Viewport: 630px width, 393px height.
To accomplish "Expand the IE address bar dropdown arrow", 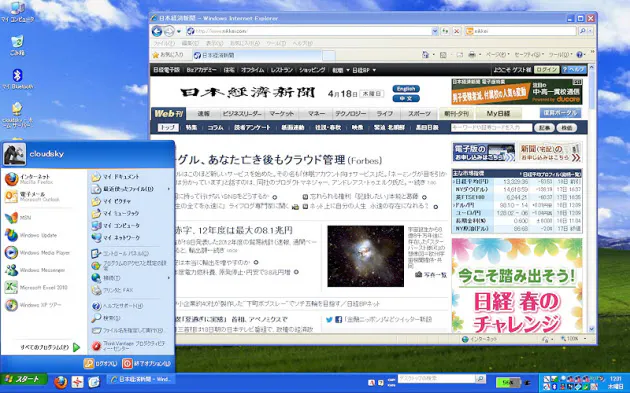I will tap(435, 31).
